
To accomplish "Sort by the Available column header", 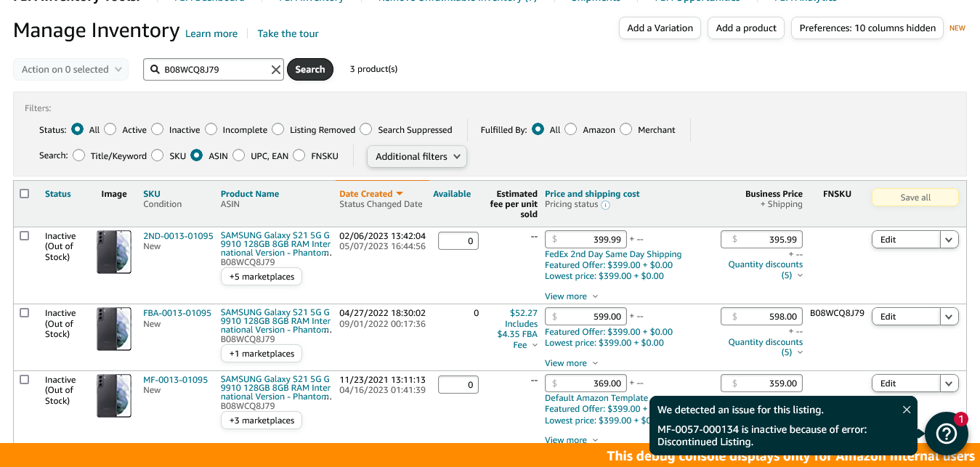I will pos(452,194).
